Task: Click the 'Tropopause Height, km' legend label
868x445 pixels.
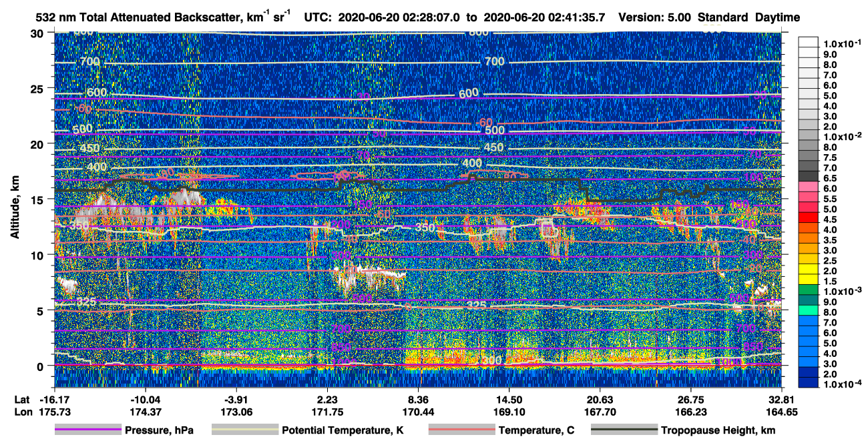Action: click(x=718, y=430)
